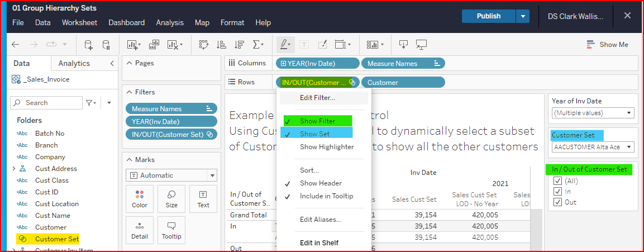Click the back (undo) arrow in toolbar
The height and width of the screenshot is (252, 644).
(15, 45)
